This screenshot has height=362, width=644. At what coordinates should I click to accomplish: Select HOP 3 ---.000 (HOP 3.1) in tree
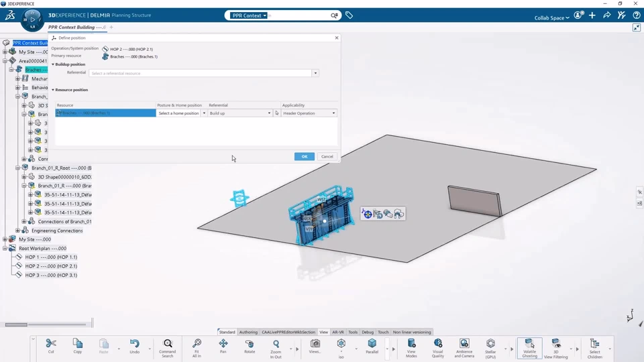51,275
